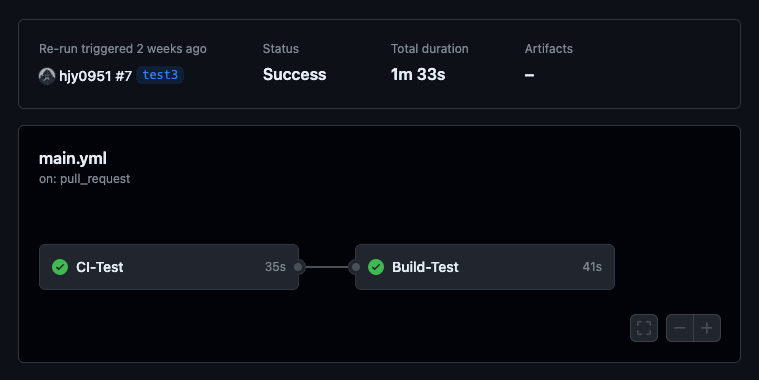
Task: Click the Success status text
Action: pyautogui.click(x=294, y=75)
